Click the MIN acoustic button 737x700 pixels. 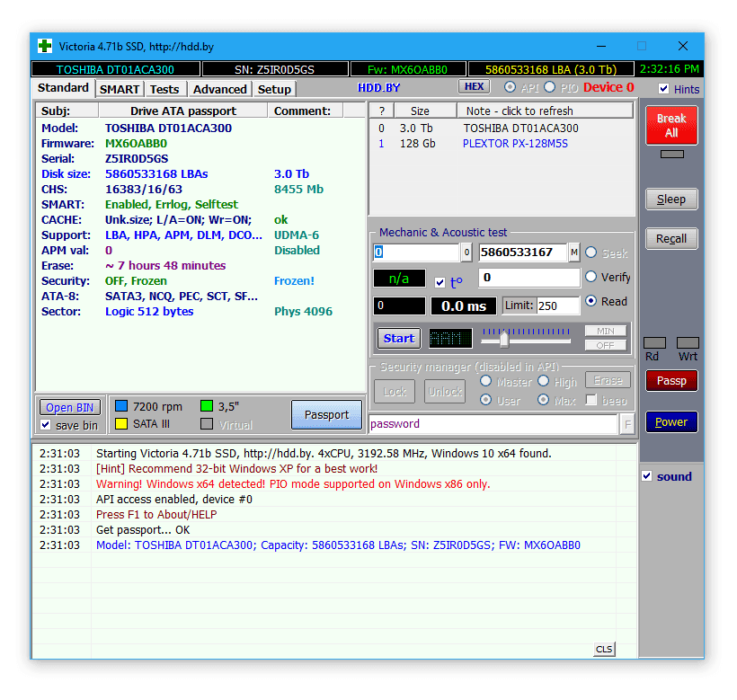coord(606,331)
